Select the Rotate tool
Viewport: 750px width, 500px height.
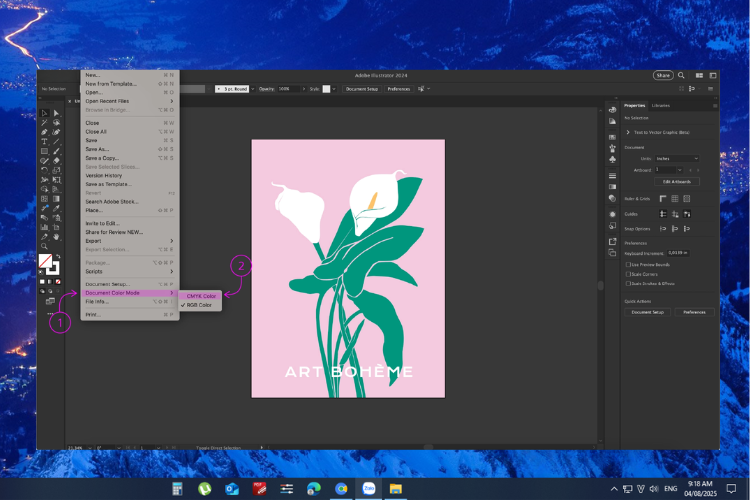tap(44, 170)
